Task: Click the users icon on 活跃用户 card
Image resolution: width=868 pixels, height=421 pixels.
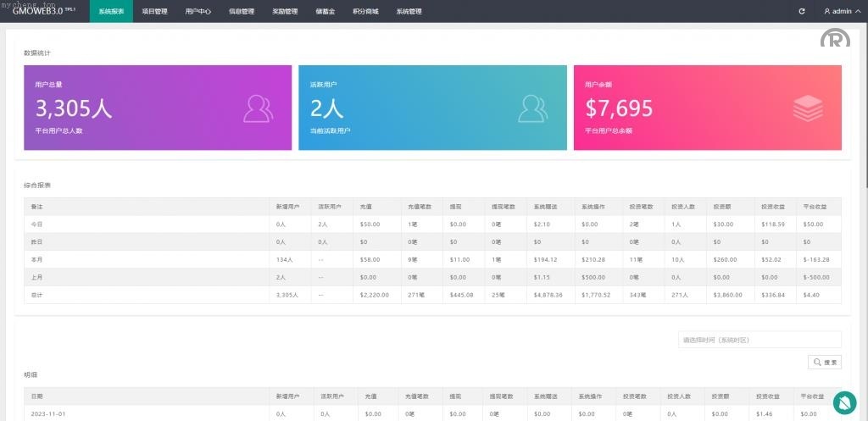Action: coord(533,108)
